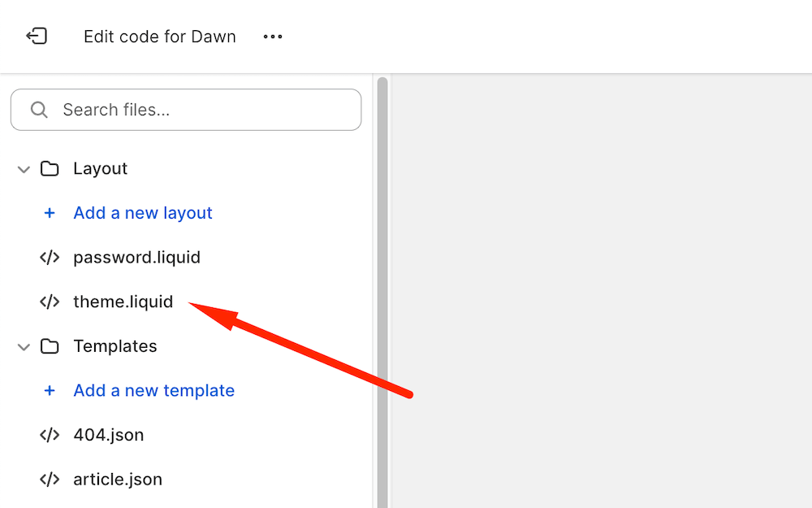Click the Add a new template link
The image size is (812, 508).
click(x=153, y=391)
